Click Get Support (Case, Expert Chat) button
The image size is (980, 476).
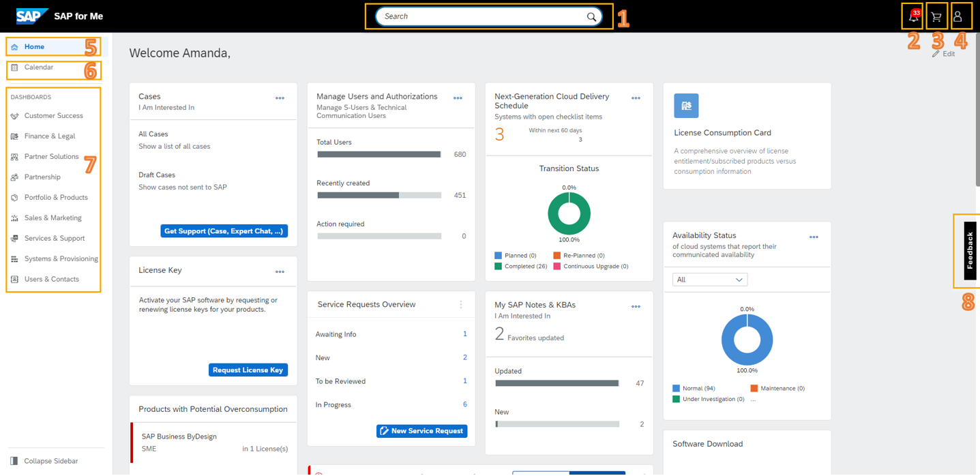click(224, 231)
